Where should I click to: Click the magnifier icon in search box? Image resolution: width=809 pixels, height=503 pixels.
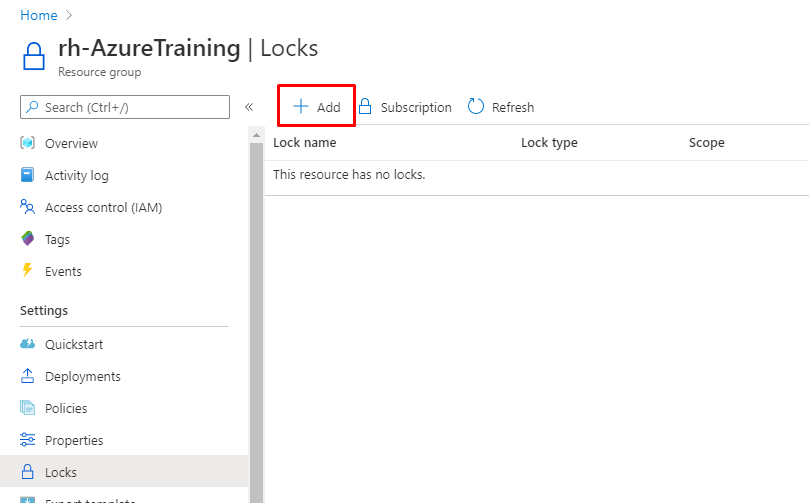[x=32, y=107]
